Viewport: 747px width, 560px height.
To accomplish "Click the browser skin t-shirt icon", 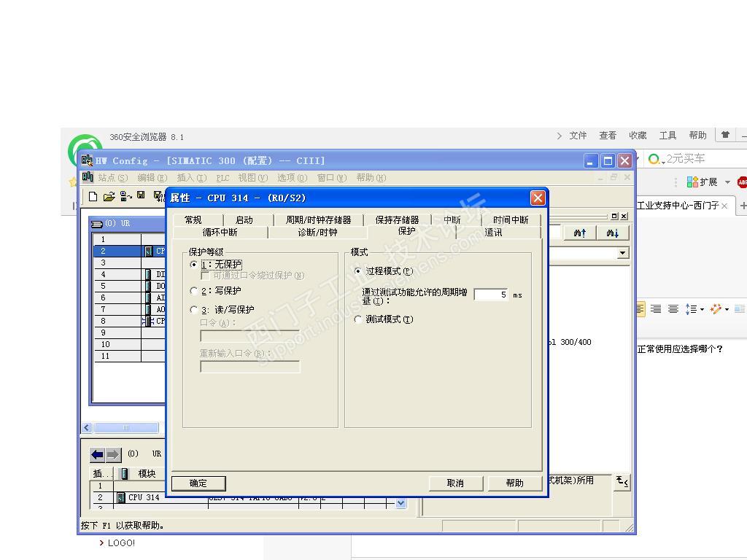I will [725, 135].
